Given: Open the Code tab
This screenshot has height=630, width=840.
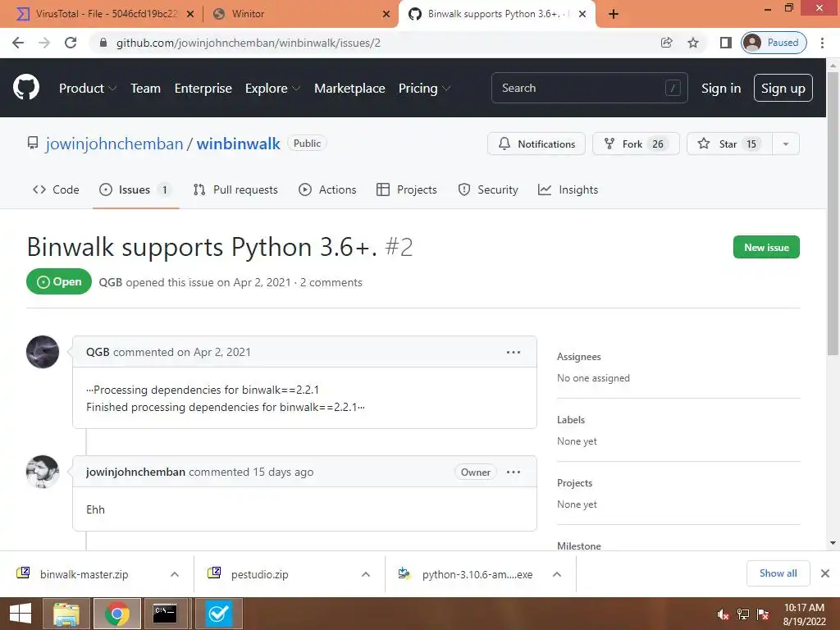Looking at the screenshot, I should point(56,189).
